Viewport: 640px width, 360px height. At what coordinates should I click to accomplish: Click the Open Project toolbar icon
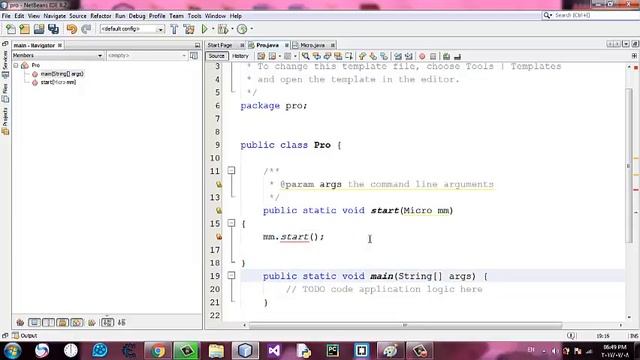(x=39, y=29)
